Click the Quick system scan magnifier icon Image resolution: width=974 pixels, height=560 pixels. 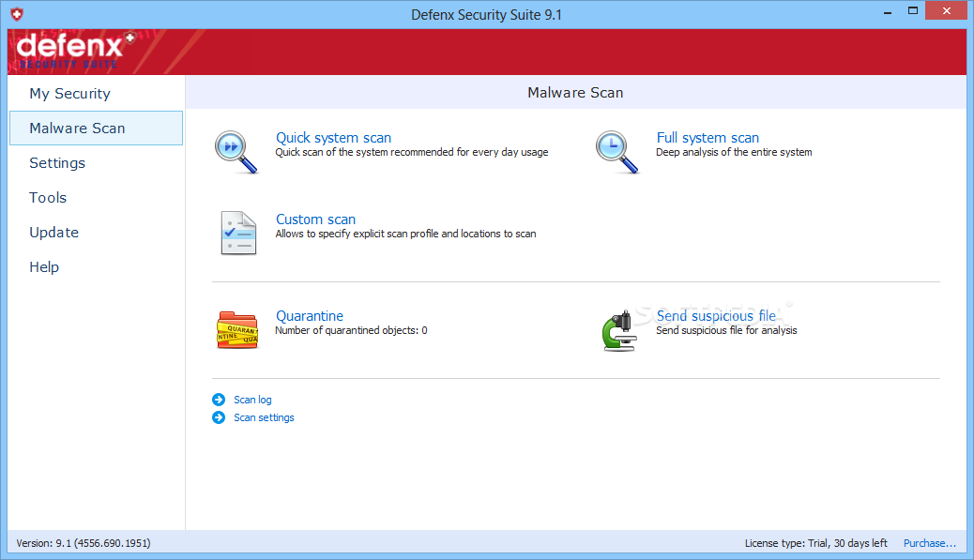tap(236, 152)
